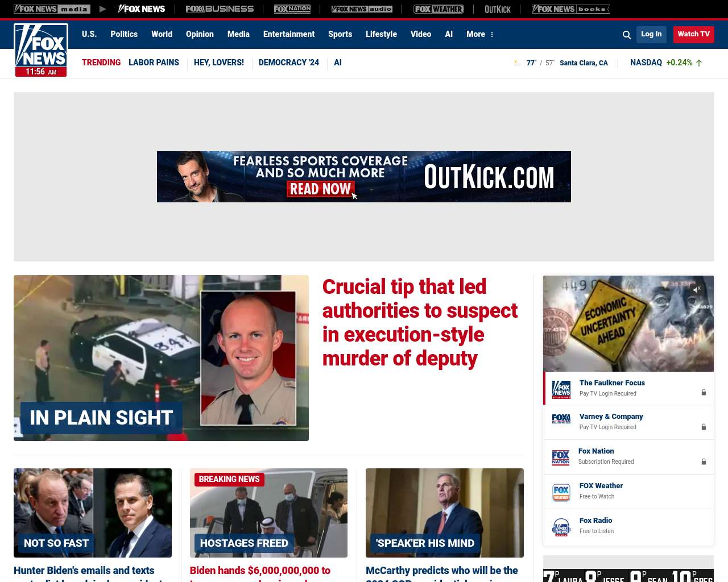
Task: Click the Fox Radio icon in watch list
Action: pos(561,527)
